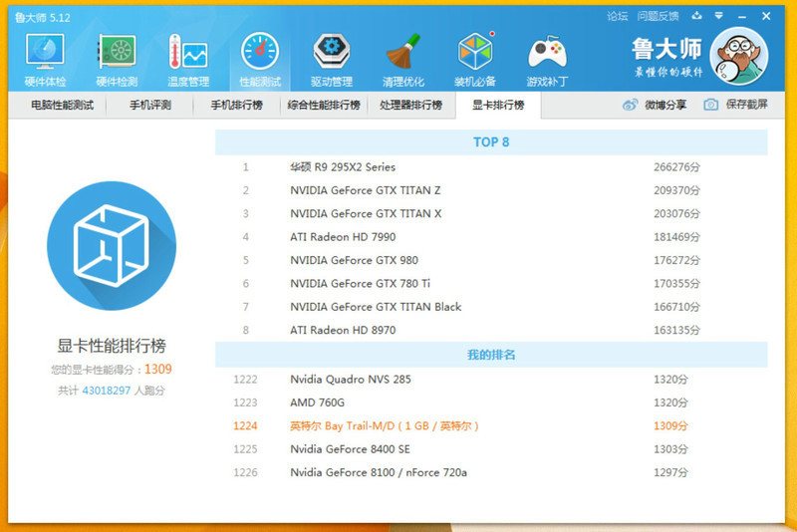Switch to 手机排行榜 tab
Image resolution: width=797 pixels, height=532 pixels.
(236, 106)
